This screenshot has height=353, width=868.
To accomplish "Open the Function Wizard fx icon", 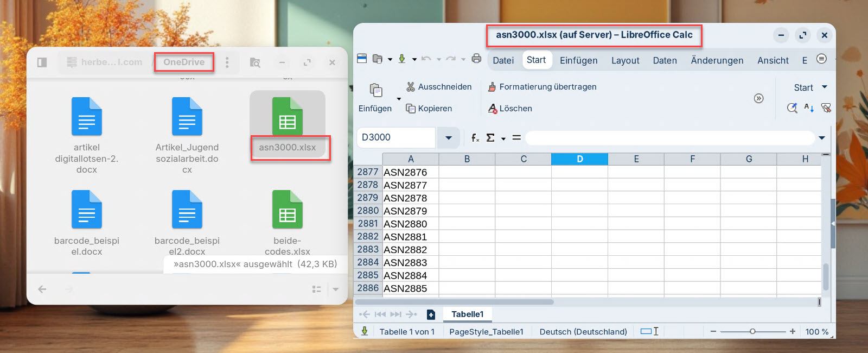I will pyautogui.click(x=475, y=138).
